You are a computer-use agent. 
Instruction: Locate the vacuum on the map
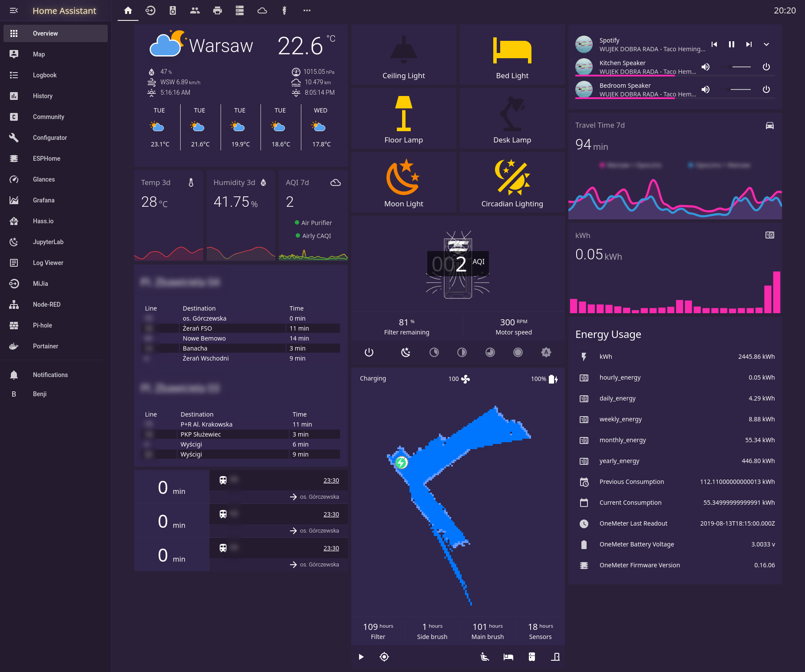pyautogui.click(x=384, y=657)
